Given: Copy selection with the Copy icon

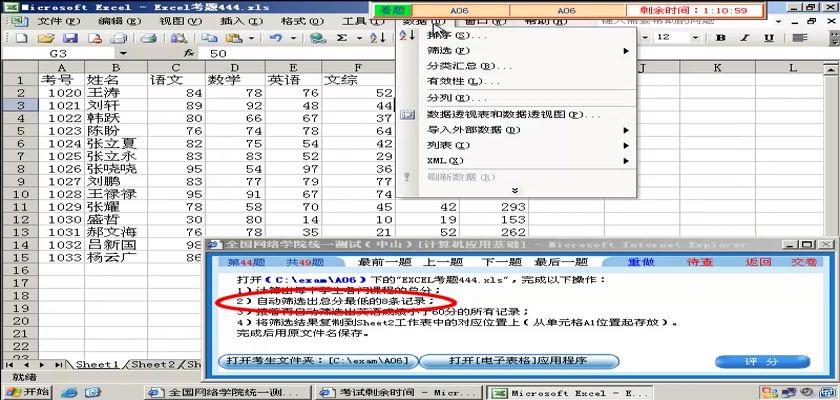Looking at the screenshot, I should tap(209, 38).
